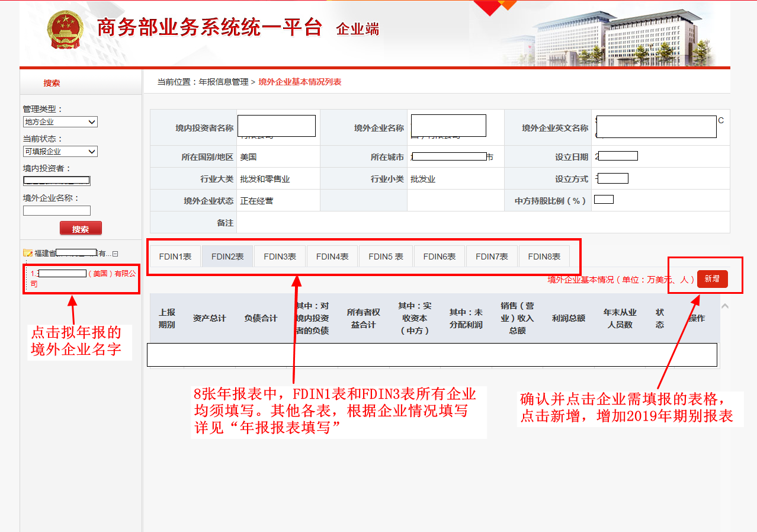The image size is (757, 532).
Task: Click the red 新增 button
Action: 712,279
